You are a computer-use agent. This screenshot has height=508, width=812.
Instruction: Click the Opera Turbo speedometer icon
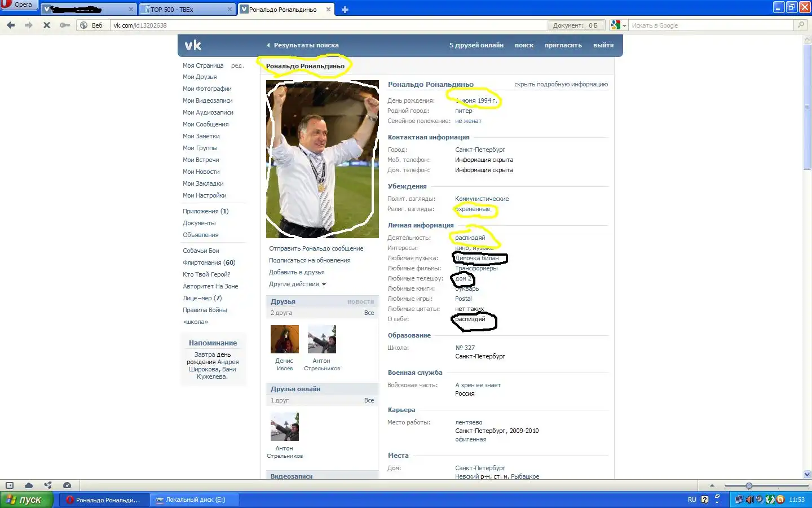click(67, 485)
